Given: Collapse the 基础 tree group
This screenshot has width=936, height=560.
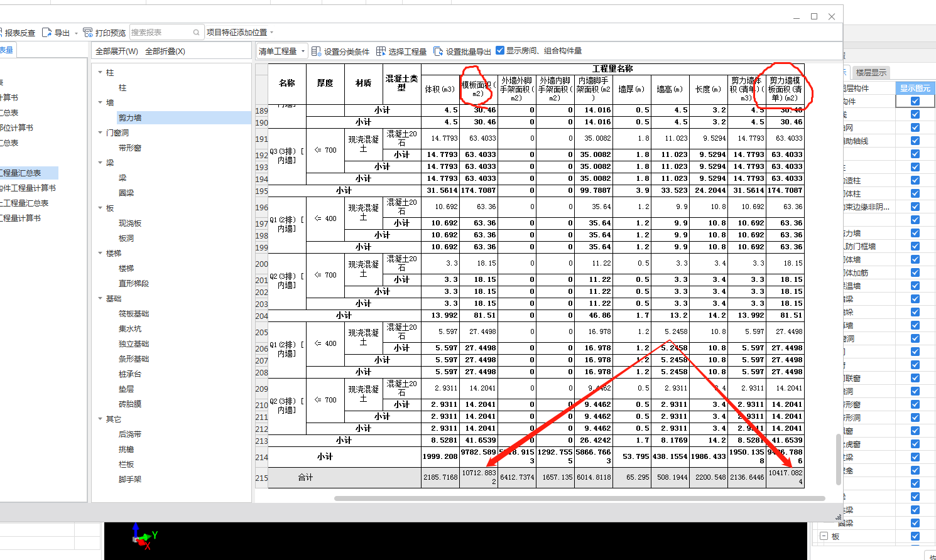Looking at the screenshot, I should (x=101, y=298).
